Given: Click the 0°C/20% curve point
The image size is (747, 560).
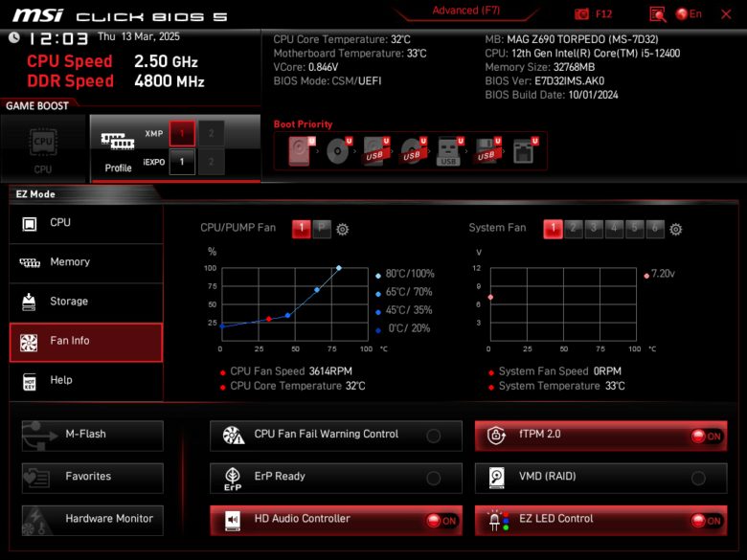Looking at the screenshot, I should click(222, 326).
